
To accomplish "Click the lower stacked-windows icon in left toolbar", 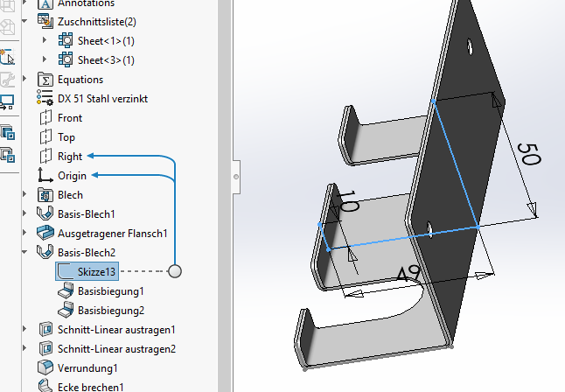I will click(x=8, y=155).
